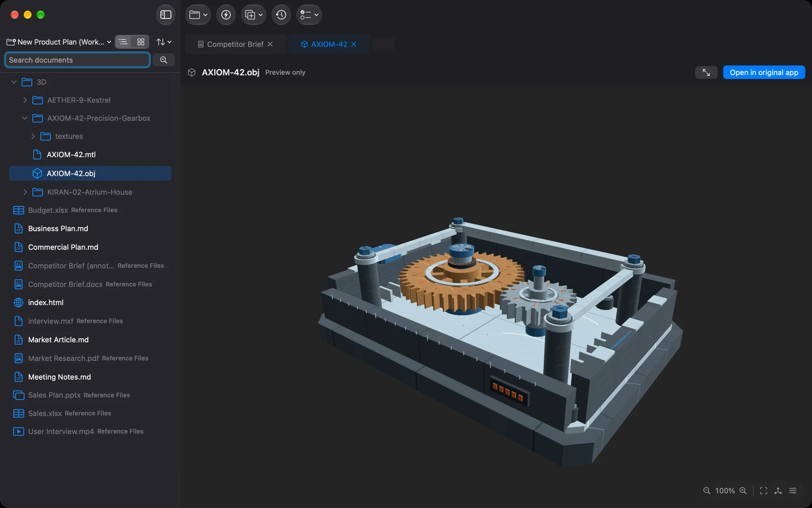Click the 3D gearbox model preview
The width and height of the screenshot is (812, 508).
coord(500,341)
